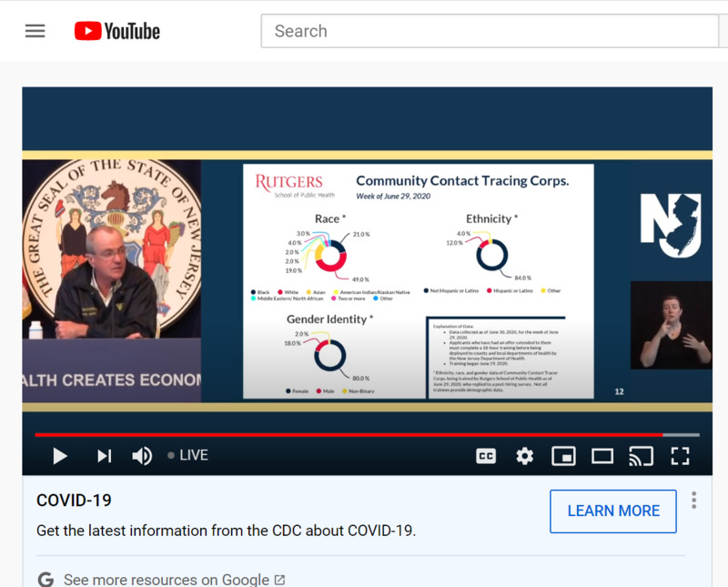
Task: Open the hamburger guide menu
Action: 35,31
